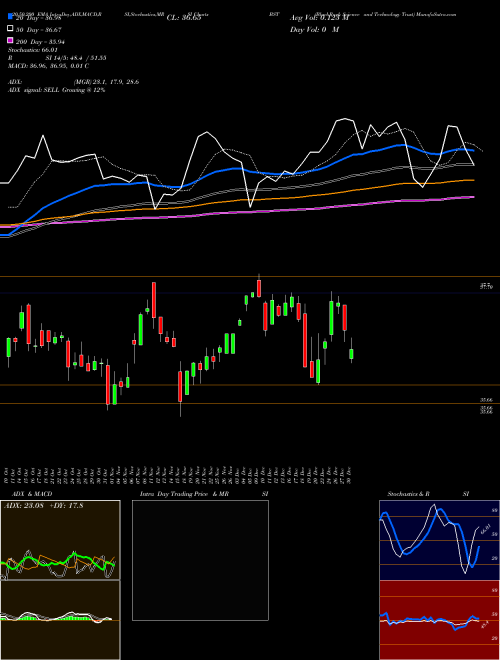Click the ADX indicator chart with green line
This screenshot has width=500, height=660.
tap(60, 540)
